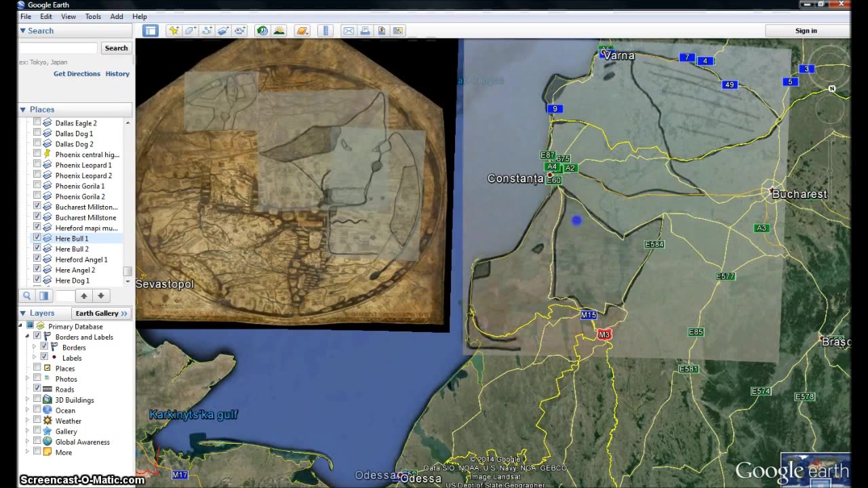Collapse the Borders and Labels node

pos(28,337)
